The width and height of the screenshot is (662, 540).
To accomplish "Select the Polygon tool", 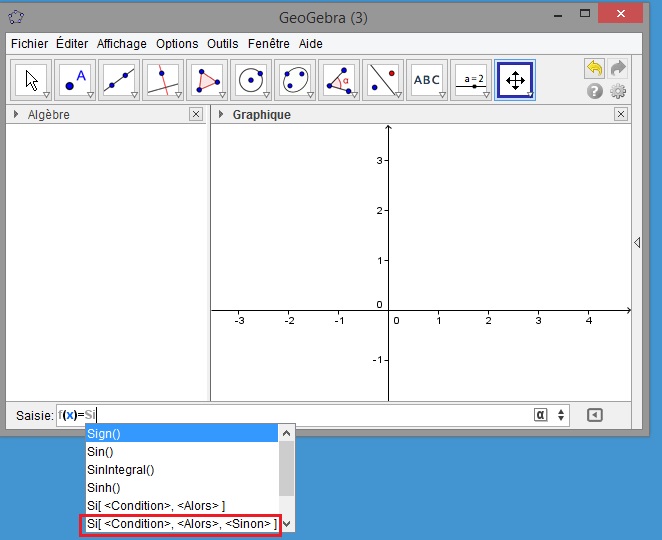I will (207, 80).
